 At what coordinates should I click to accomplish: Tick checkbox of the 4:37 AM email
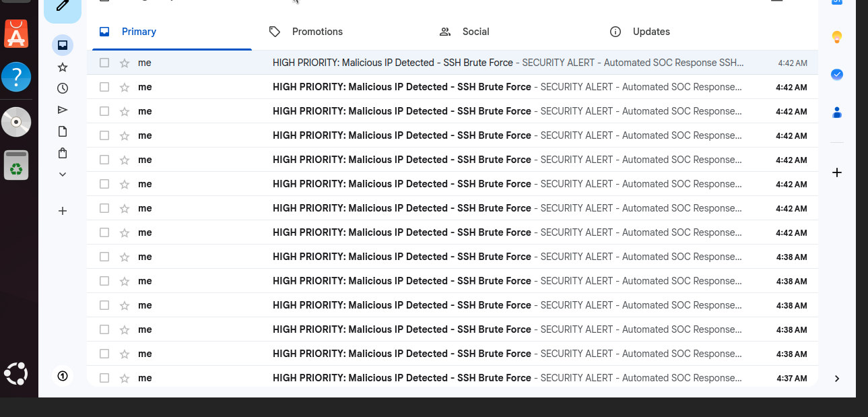104,378
